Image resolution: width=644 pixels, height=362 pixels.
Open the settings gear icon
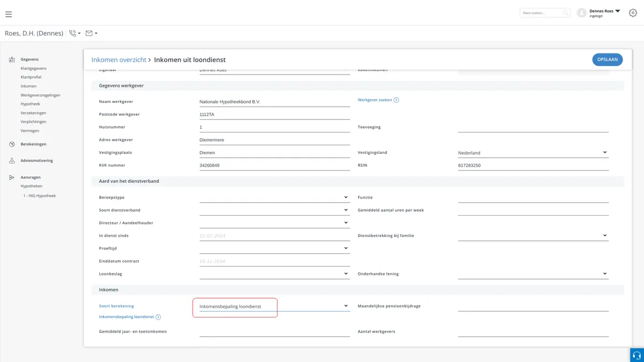(x=633, y=13)
